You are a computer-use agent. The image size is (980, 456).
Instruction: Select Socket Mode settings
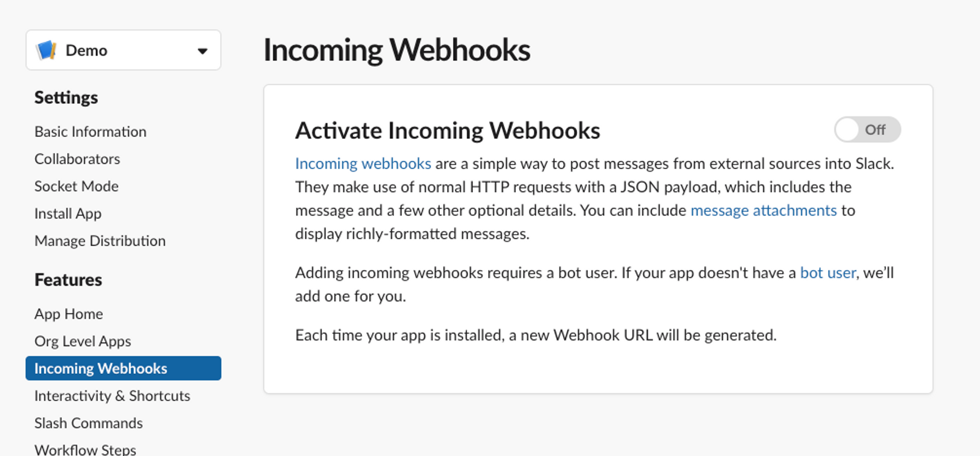click(x=76, y=187)
